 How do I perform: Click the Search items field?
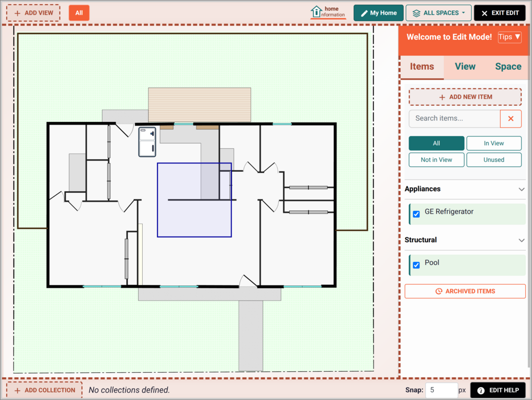click(x=454, y=119)
